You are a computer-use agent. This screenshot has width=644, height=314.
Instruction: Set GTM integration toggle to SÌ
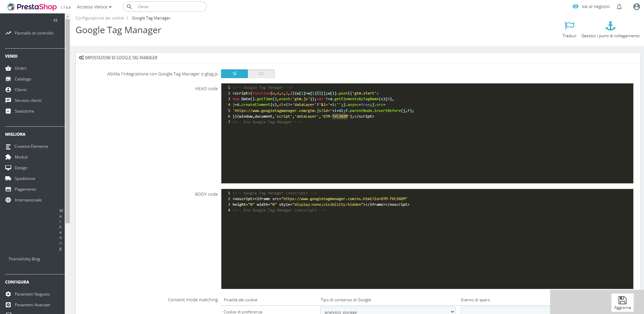(x=234, y=74)
